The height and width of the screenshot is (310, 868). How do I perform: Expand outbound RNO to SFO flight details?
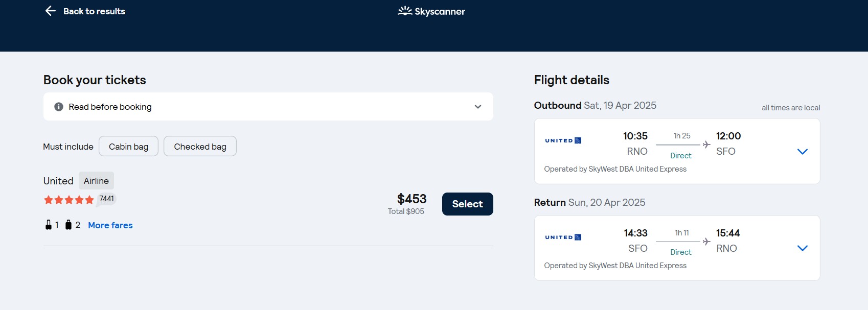[802, 152]
